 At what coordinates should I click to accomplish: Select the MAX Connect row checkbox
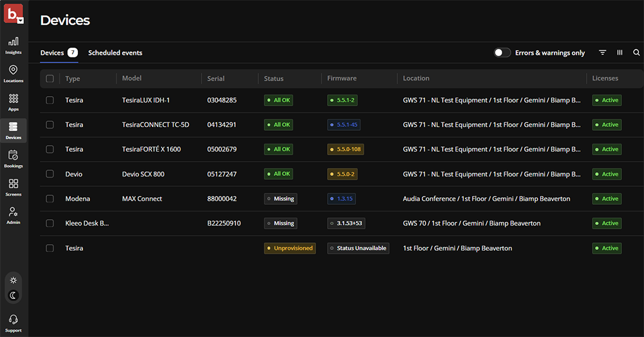50,198
